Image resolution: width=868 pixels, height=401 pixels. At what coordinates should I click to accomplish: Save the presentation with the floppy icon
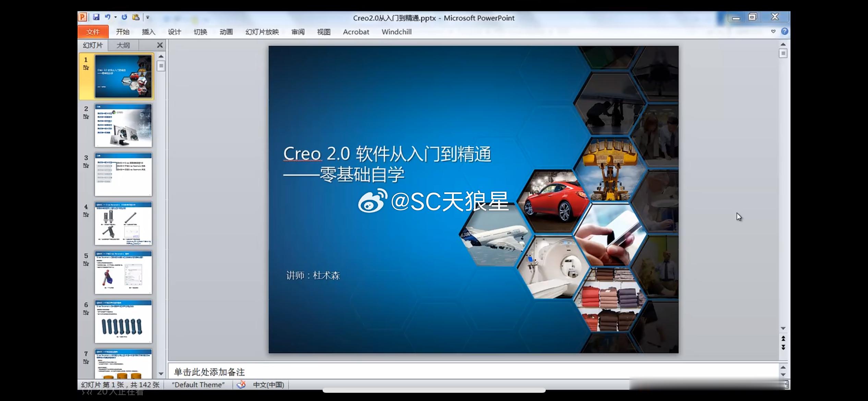(x=96, y=17)
